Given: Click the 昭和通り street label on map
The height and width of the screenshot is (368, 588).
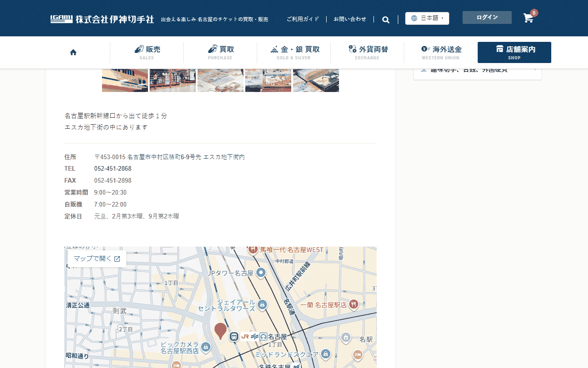Looking at the screenshot, I should (77, 356).
